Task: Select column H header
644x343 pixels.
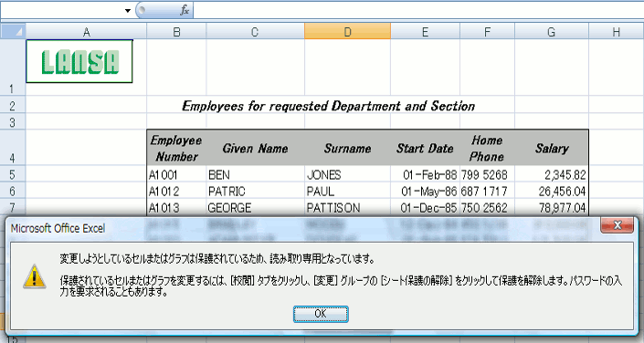Action: tap(616, 32)
